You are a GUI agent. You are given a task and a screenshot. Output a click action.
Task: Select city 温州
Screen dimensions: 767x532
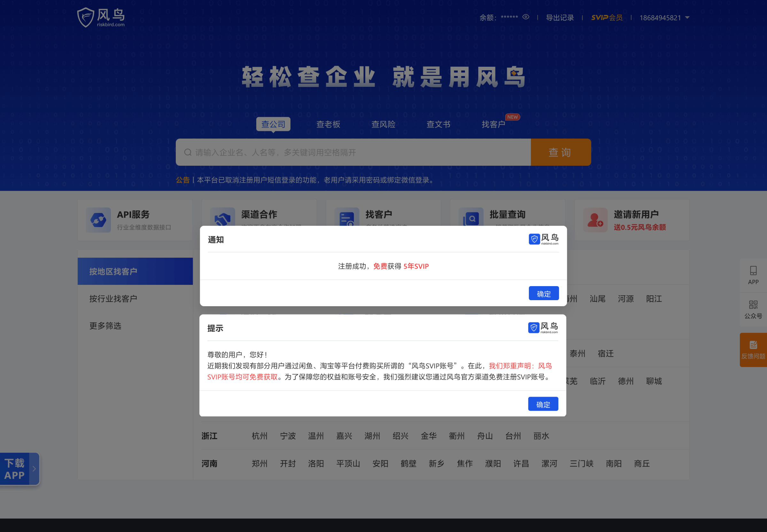(x=316, y=436)
